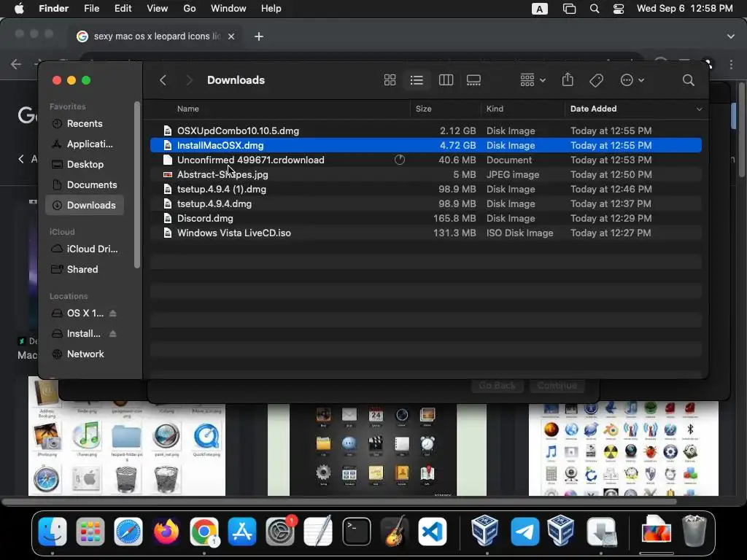Select OSXUpdCombo10.10.5.dmg file
Screen dimensions: 747x560
click(x=426, y=131)
